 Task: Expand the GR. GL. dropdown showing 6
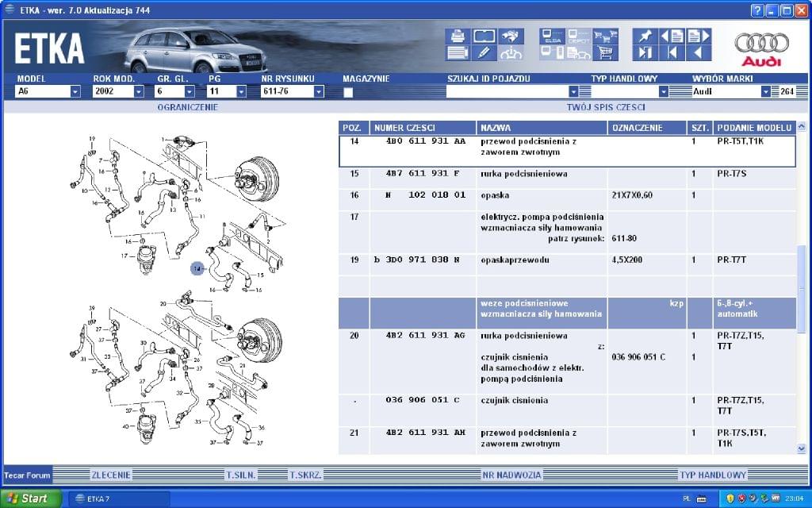190,92
